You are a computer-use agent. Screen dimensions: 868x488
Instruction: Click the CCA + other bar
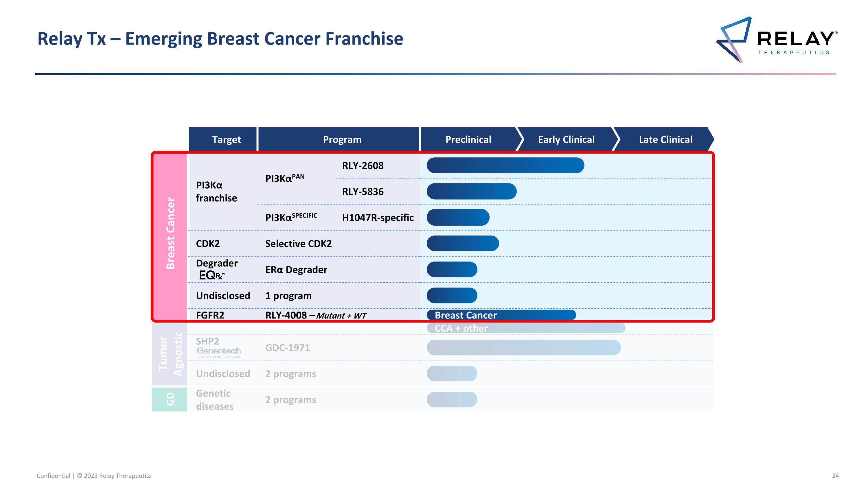click(x=526, y=328)
